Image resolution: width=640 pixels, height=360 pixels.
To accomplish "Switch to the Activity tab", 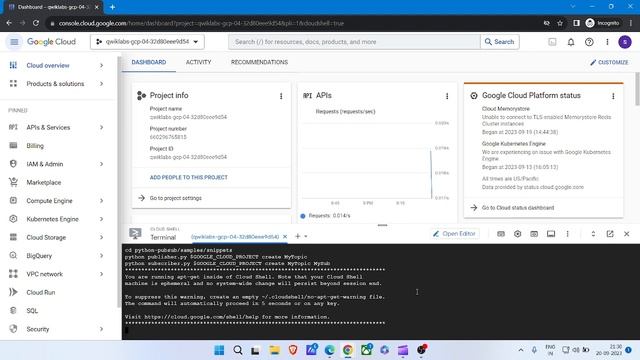I will (198, 62).
